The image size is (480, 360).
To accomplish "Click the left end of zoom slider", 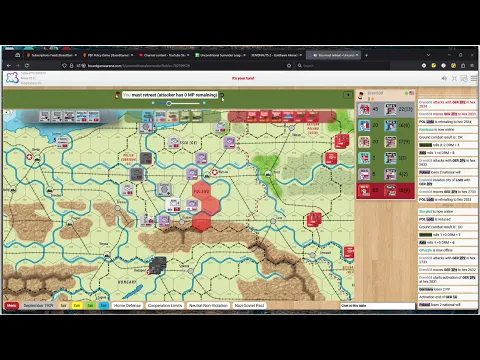I will click(153, 103).
